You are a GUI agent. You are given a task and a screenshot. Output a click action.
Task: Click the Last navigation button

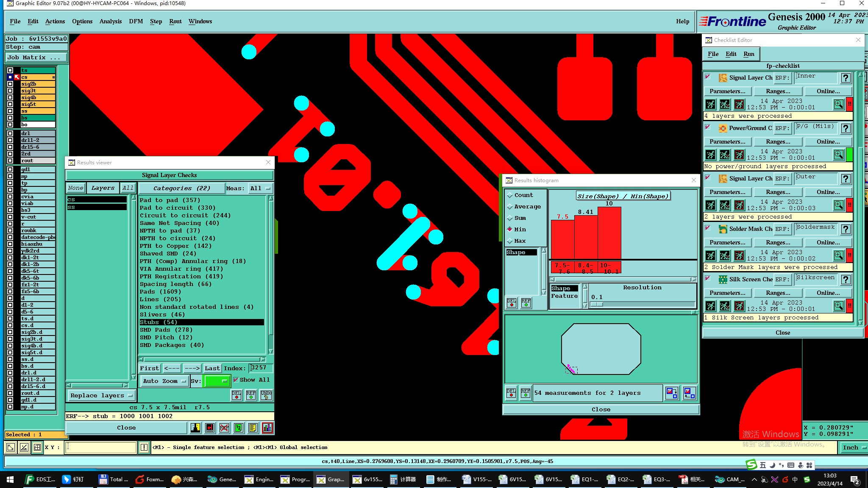pyautogui.click(x=212, y=369)
